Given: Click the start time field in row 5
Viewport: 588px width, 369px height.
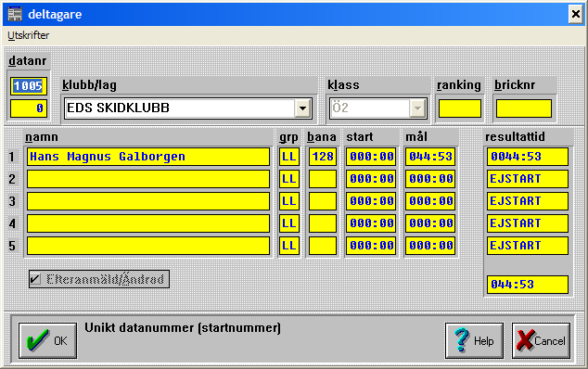Looking at the screenshot, I should [x=371, y=246].
